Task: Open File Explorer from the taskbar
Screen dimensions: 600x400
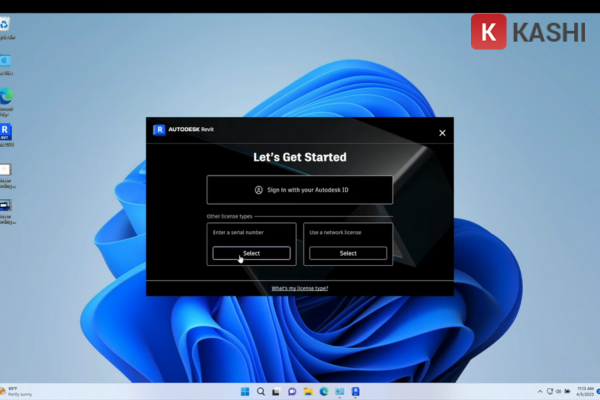Action: click(308, 391)
